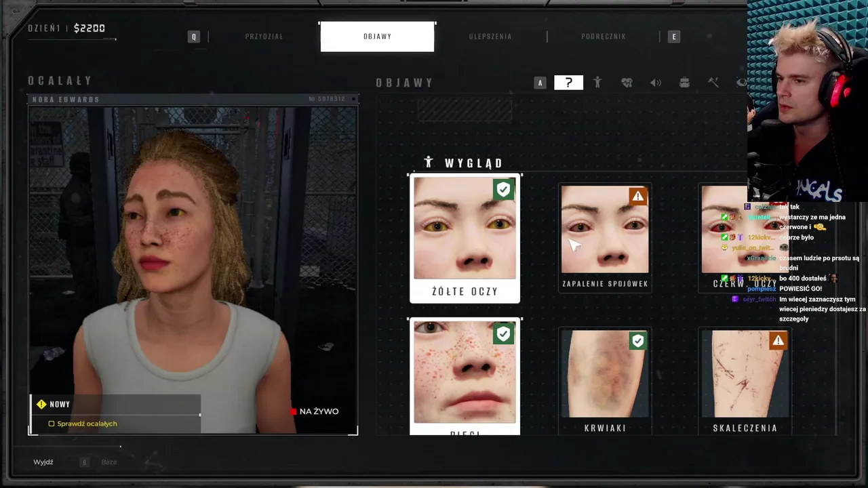Tick the Sprawdź ocalałych checkbox
The height and width of the screenshot is (488, 868).
(52, 424)
